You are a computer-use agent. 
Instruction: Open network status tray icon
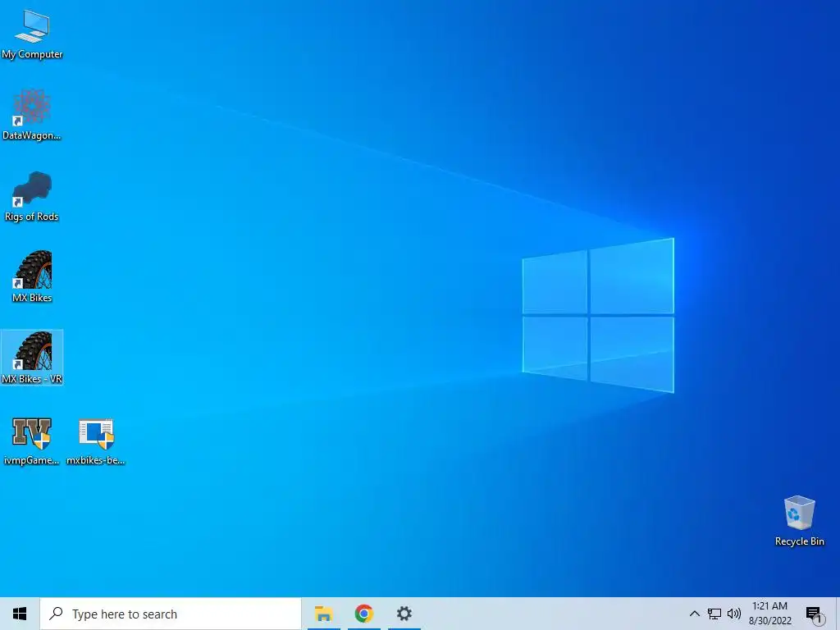click(714, 614)
